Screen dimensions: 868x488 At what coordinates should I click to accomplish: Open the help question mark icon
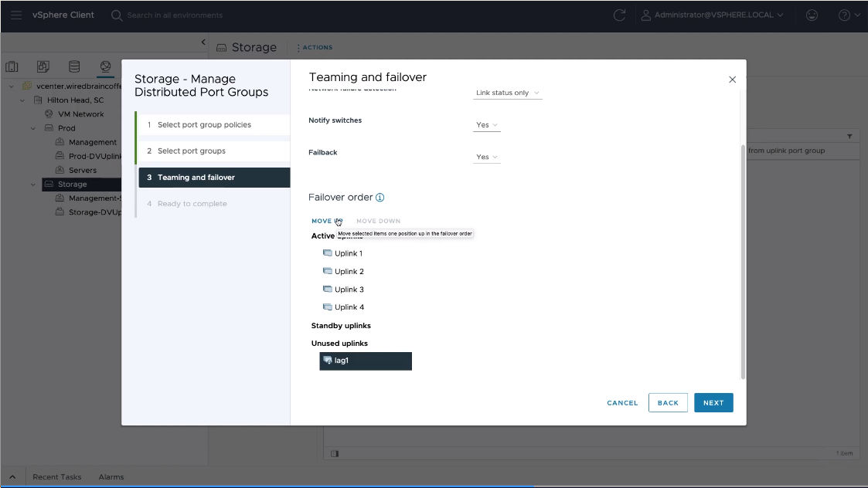[x=843, y=15]
